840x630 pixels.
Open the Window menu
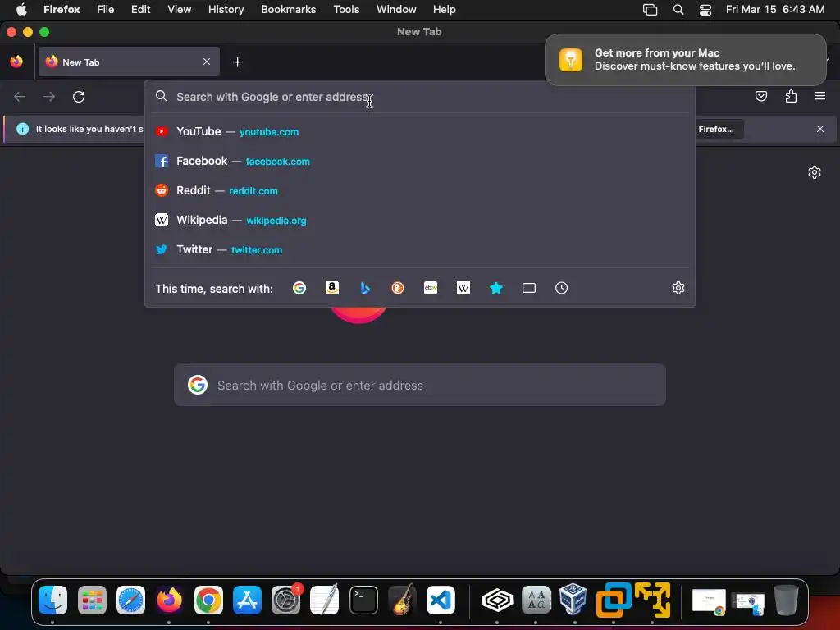tap(396, 9)
